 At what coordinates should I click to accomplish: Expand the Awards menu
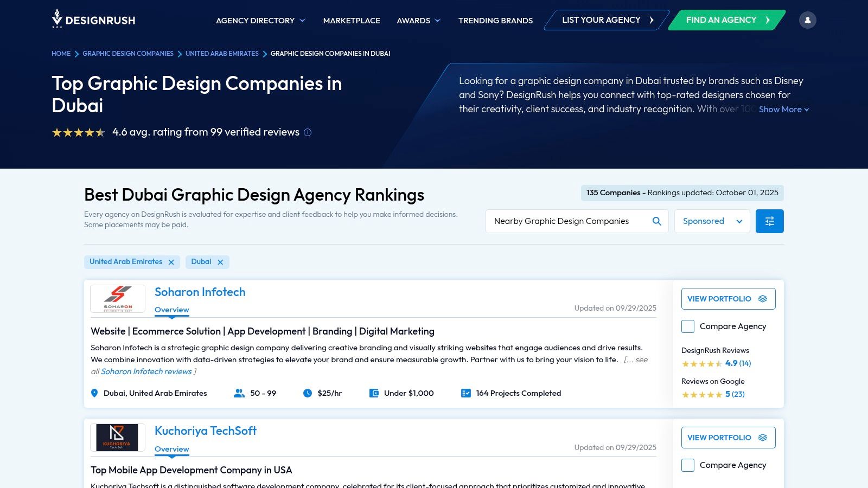point(418,21)
